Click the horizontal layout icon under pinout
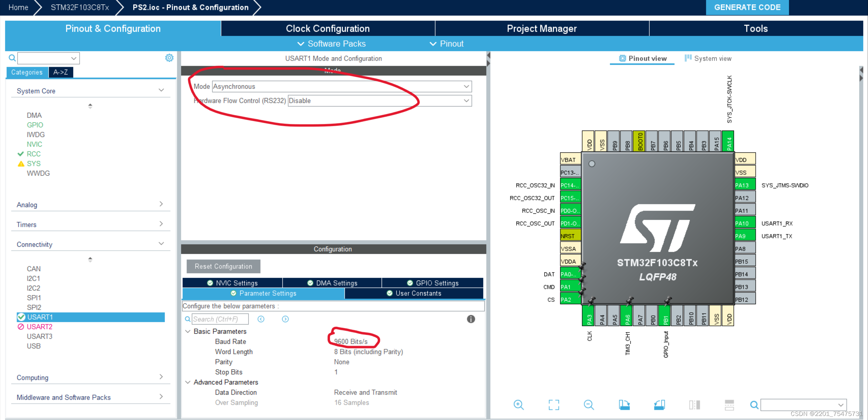The image size is (868, 420). [x=729, y=405]
